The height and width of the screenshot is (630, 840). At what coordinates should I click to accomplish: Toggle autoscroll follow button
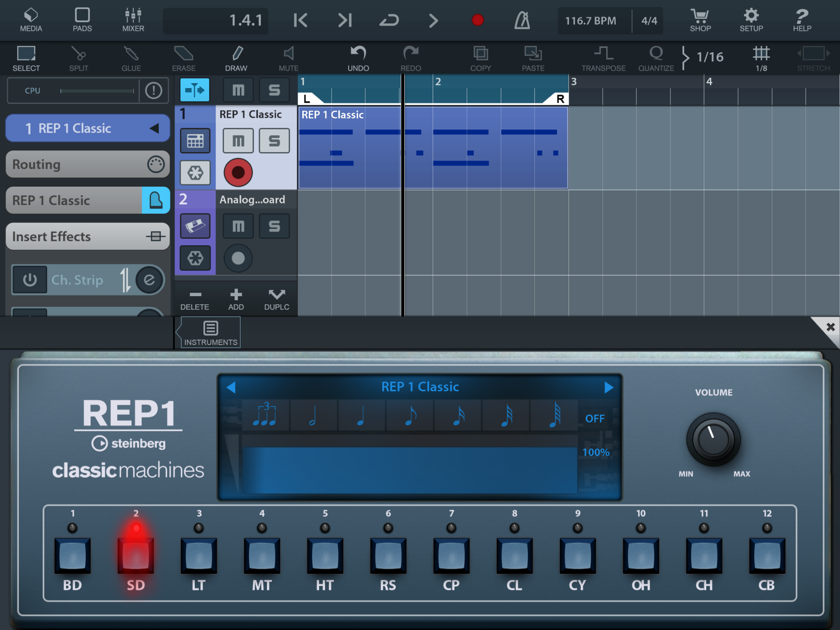tap(195, 90)
